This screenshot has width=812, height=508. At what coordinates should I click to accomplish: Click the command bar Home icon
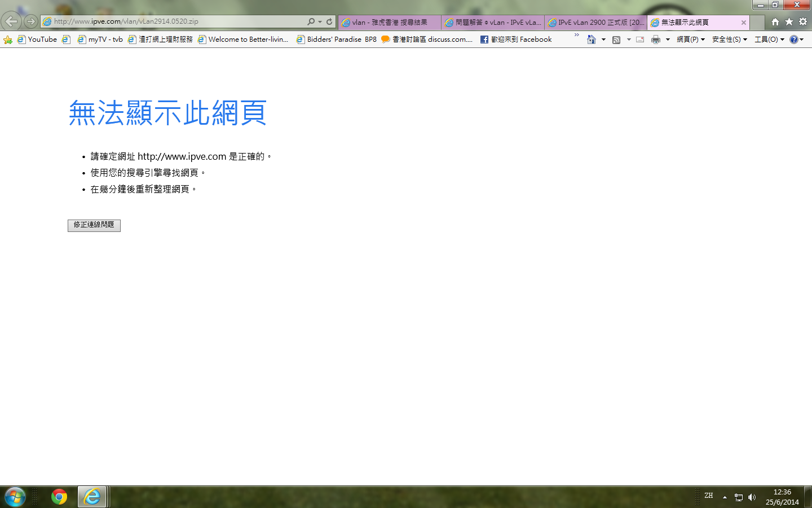point(592,40)
